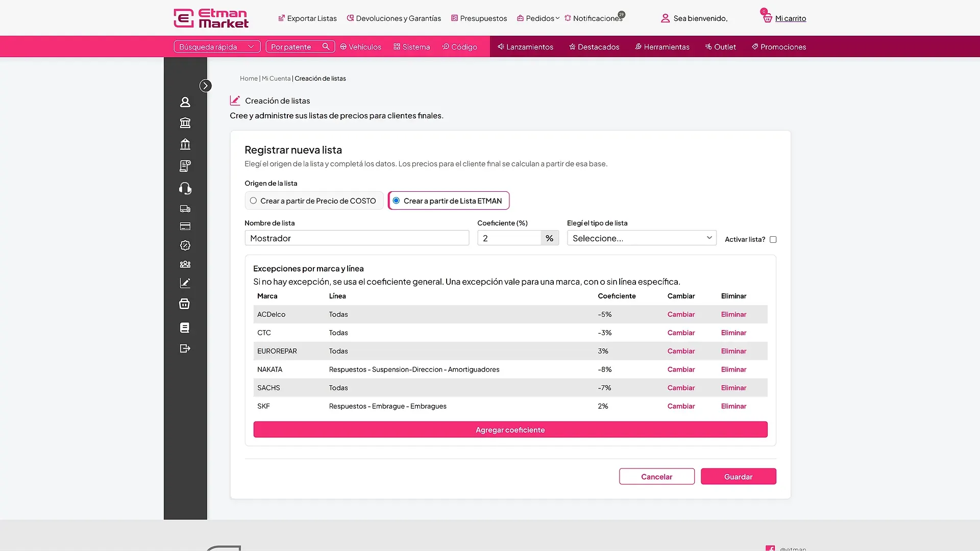Click the Devoluciones y Garantías icon

(x=350, y=18)
